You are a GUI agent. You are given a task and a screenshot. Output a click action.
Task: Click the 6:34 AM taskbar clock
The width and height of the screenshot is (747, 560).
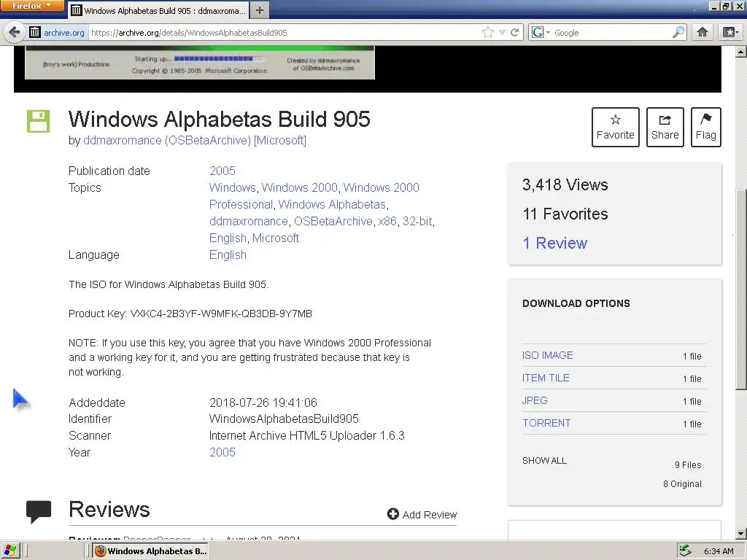(x=719, y=551)
